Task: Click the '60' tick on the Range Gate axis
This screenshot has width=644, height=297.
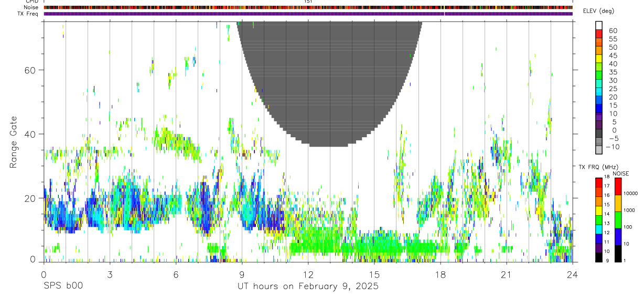Action: 30,70
